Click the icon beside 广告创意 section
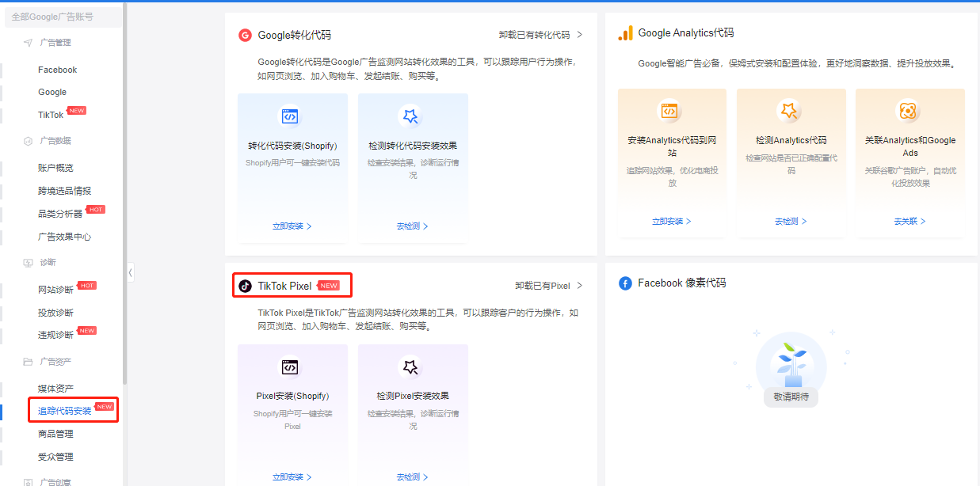Screen dimensions: 980x486 pyautogui.click(x=28, y=481)
